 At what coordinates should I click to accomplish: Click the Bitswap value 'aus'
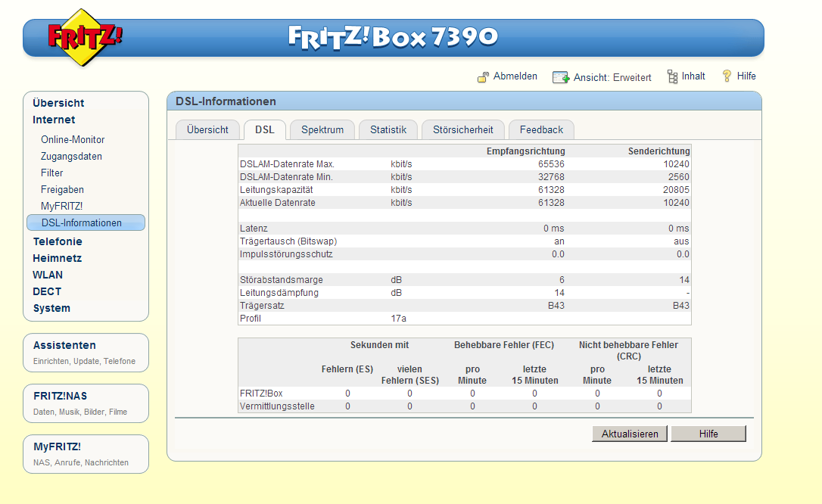[681, 241]
